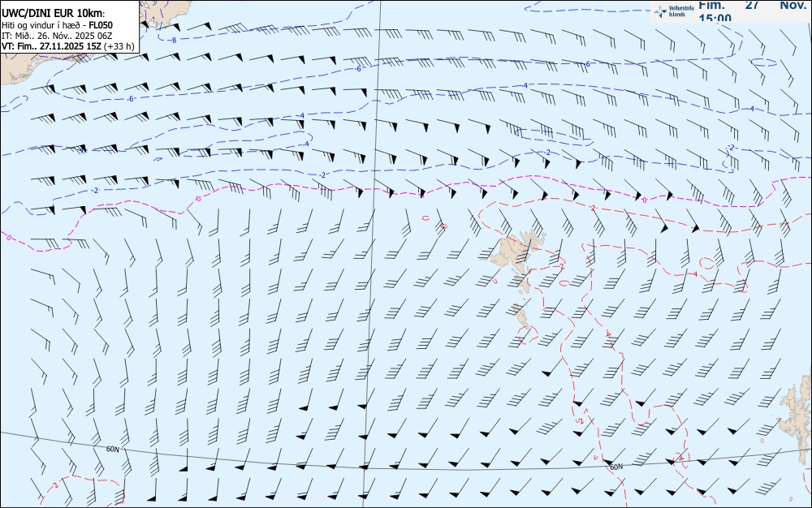This screenshot has width=812, height=508.
Task: Select the 'UWC/DINI EUR 10km' title text
Action: (54, 14)
